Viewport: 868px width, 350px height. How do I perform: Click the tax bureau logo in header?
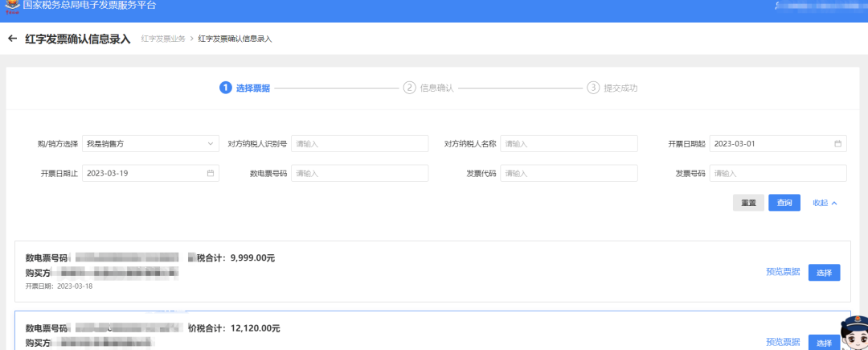coord(13,5)
